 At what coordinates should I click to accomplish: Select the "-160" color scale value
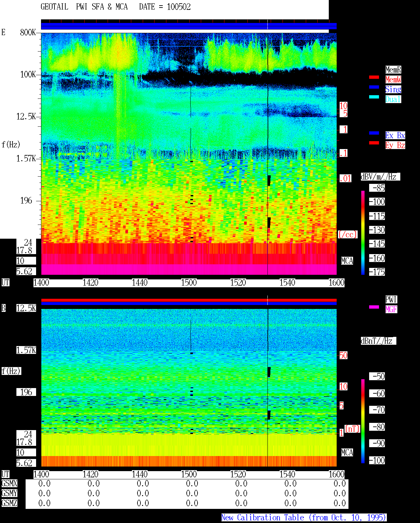coord(377,258)
